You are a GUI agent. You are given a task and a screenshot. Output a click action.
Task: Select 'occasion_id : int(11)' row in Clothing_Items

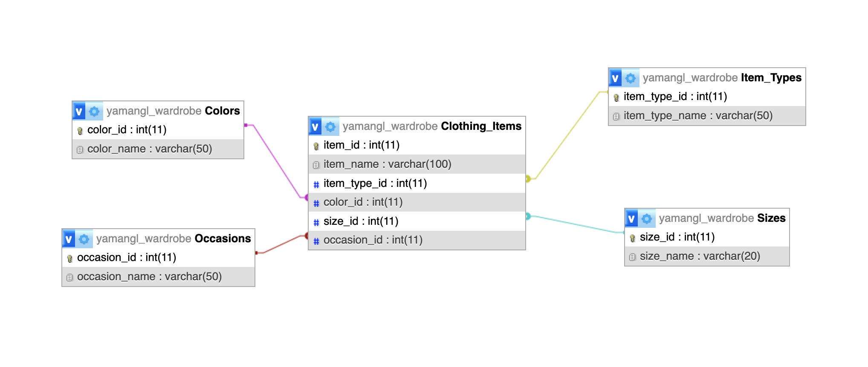point(417,240)
